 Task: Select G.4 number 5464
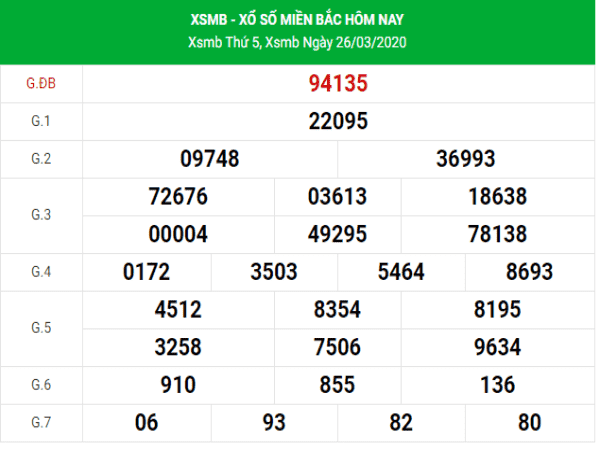pos(401,272)
